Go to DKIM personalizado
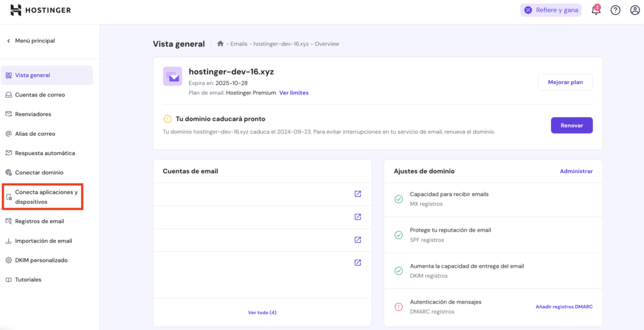 pyautogui.click(x=41, y=260)
